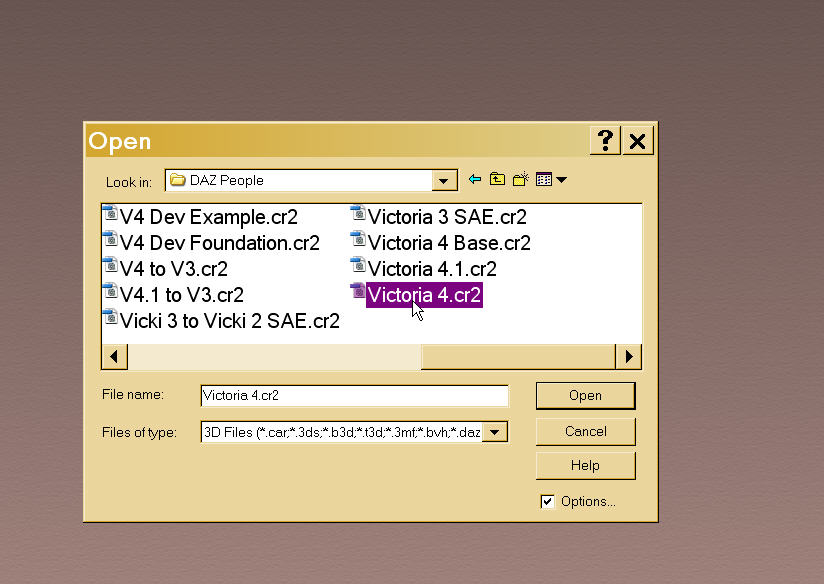Viewport: 824px width, 584px height.
Task: Select V4.1 to V3.cr2 file name
Action: [x=181, y=295]
